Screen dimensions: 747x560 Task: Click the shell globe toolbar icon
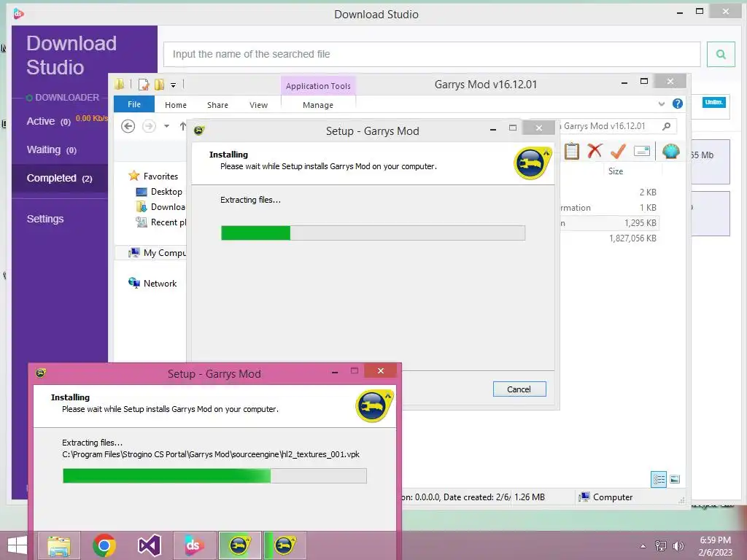pyautogui.click(x=671, y=151)
